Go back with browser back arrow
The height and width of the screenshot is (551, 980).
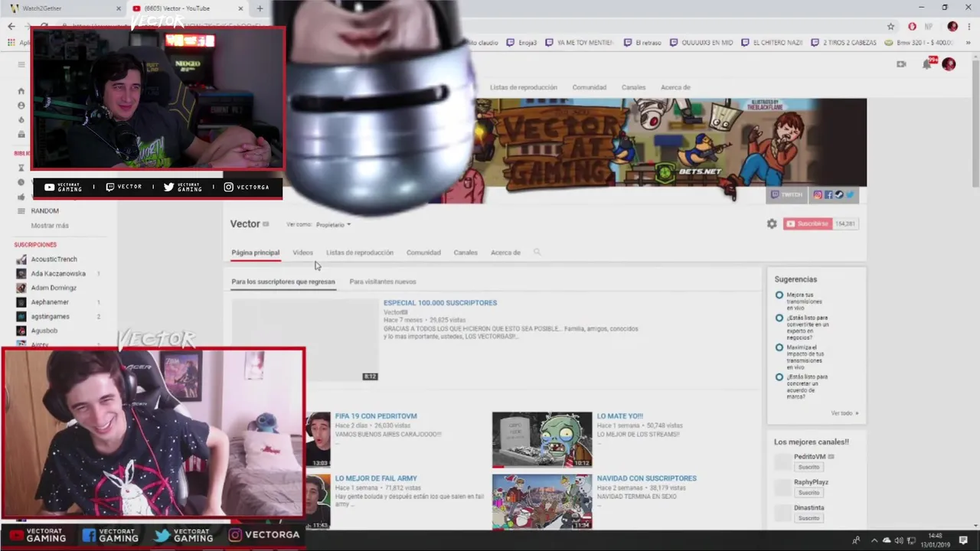coord(11,26)
